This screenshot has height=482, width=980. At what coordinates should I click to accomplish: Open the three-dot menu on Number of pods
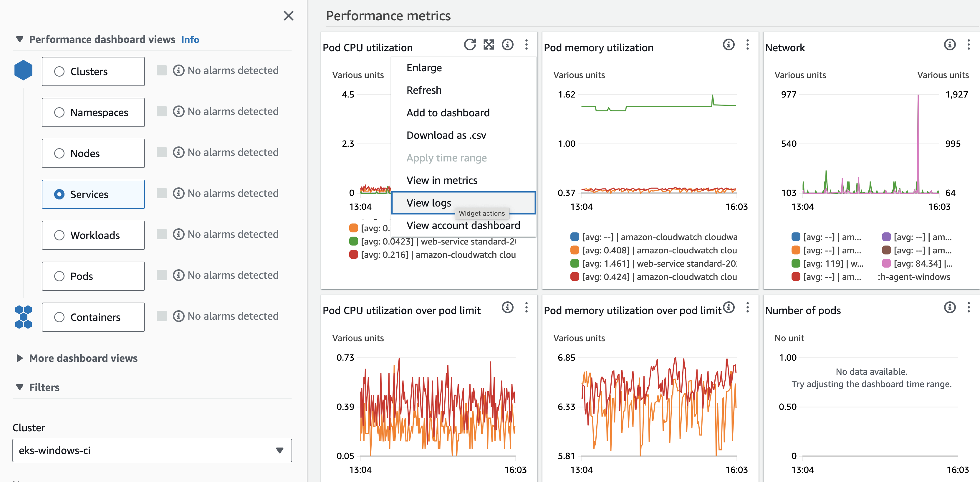pyautogui.click(x=970, y=308)
